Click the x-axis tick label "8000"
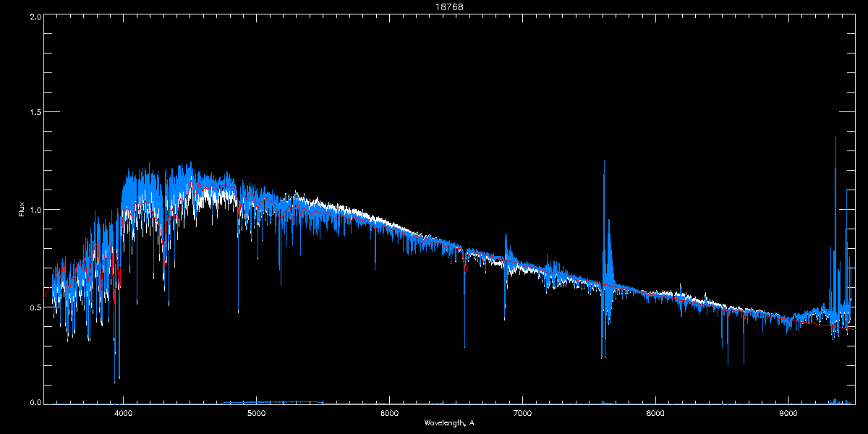 pyautogui.click(x=655, y=413)
